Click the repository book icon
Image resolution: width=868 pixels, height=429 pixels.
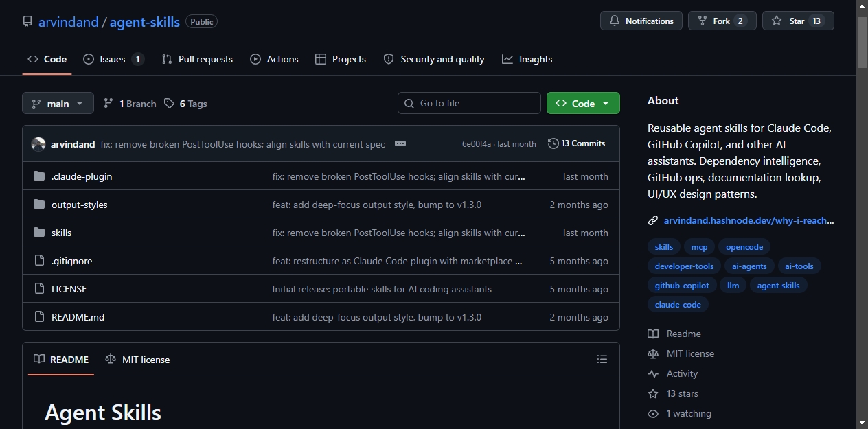coord(27,22)
